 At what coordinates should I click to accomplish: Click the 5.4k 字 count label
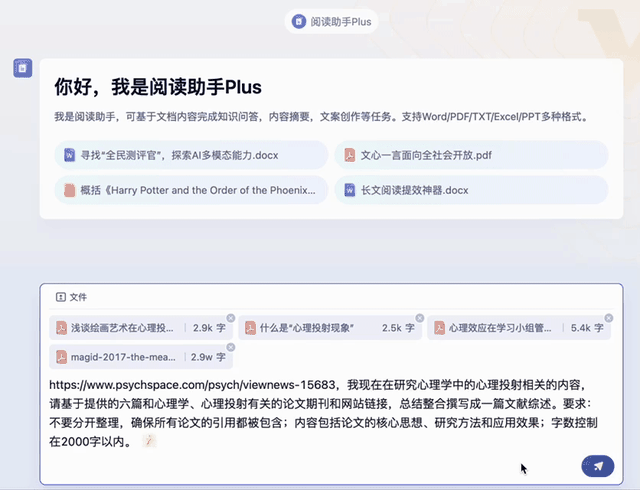click(x=587, y=328)
